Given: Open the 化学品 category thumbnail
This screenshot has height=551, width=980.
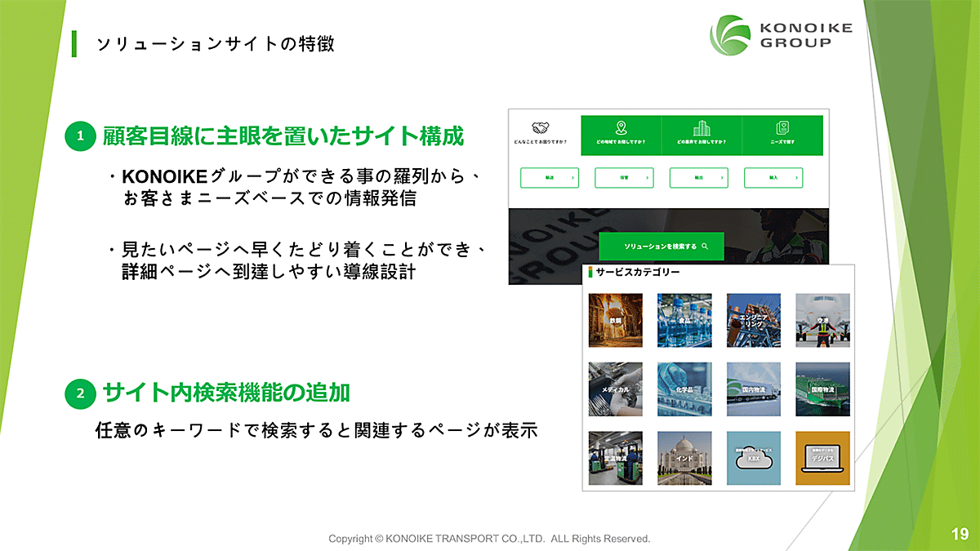Looking at the screenshot, I should (x=684, y=390).
